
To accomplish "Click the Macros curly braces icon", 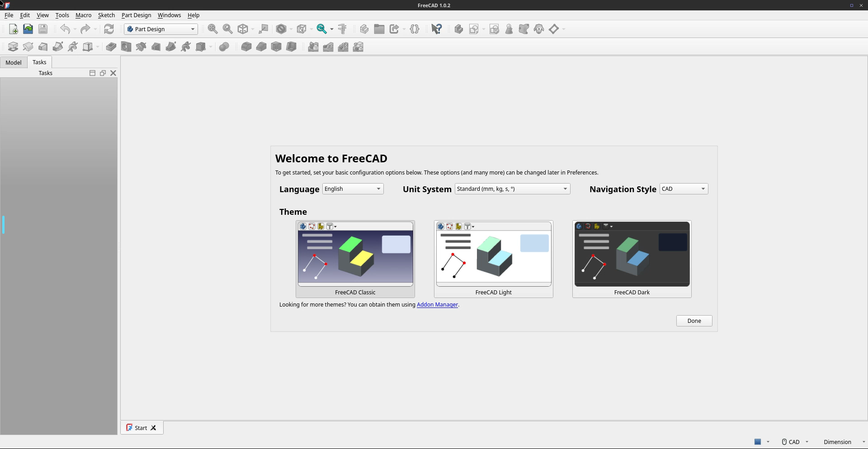I will coord(415,29).
